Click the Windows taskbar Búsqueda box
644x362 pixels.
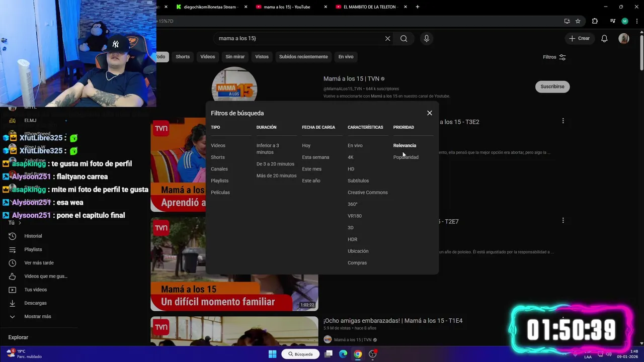[300, 354]
